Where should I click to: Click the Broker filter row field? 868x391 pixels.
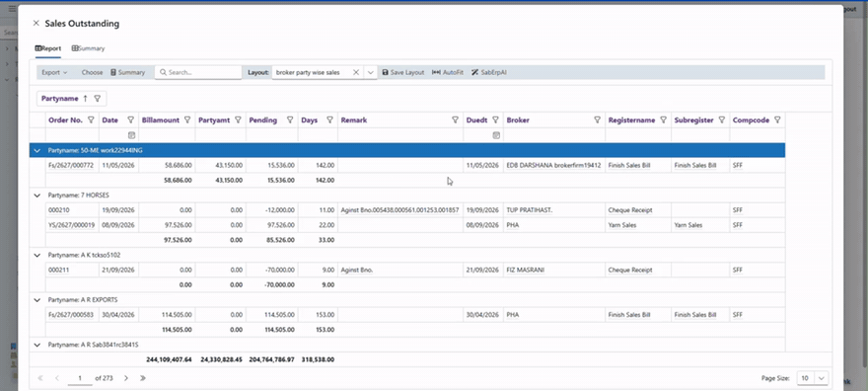click(554, 134)
